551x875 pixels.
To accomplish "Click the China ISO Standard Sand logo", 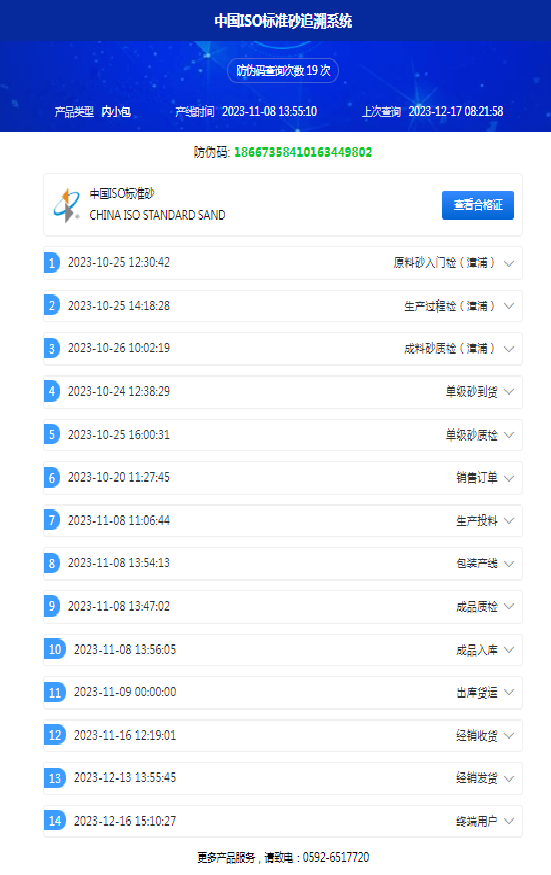I will (x=67, y=205).
